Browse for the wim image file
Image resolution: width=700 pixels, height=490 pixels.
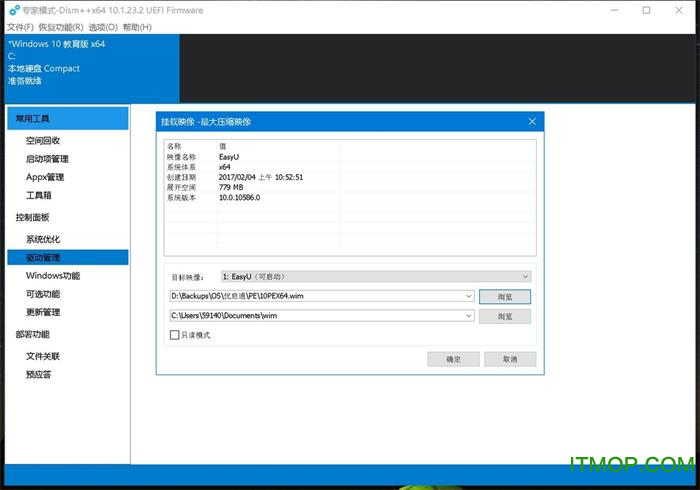click(x=505, y=297)
